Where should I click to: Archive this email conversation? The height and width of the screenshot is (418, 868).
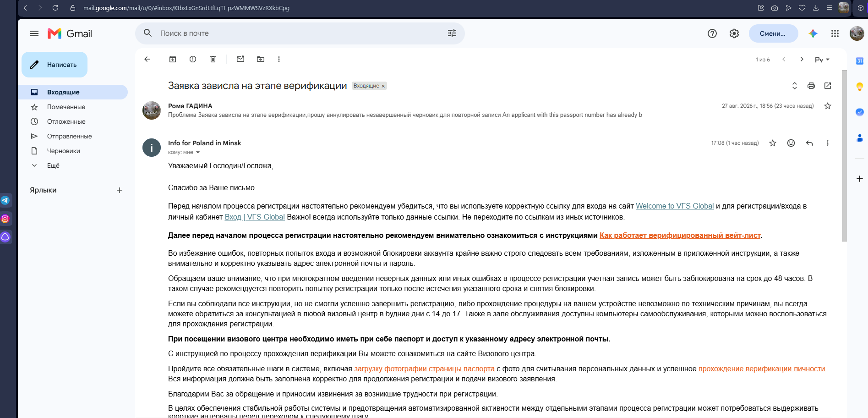[173, 59]
